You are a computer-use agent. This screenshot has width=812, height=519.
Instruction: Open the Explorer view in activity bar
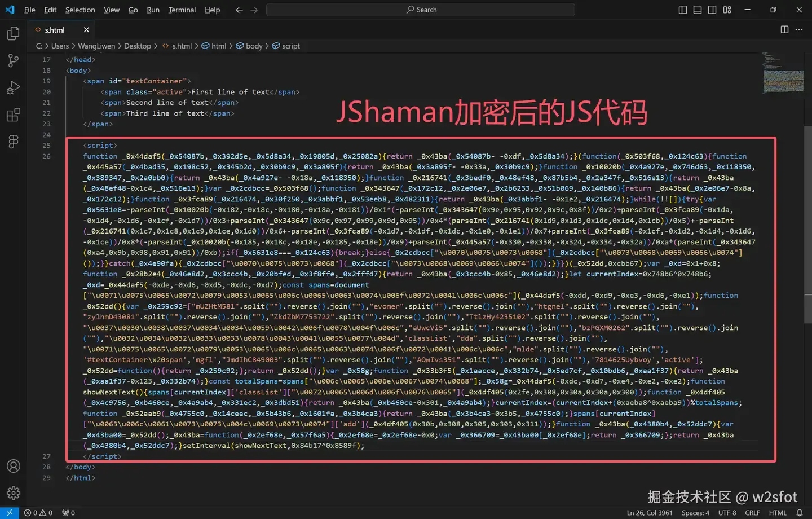pyautogui.click(x=13, y=34)
